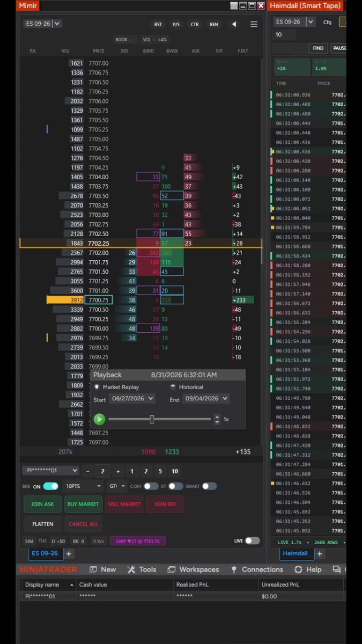Toggle the BRK ON switch

click(x=50, y=486)
